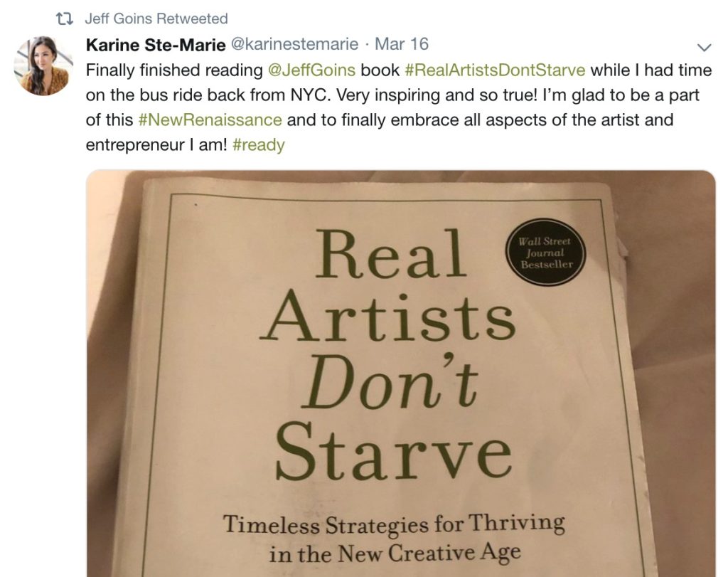Screen dimensions: 728x577
Task: Click the word 'Starve' on book cover
Action: (394, 450)
